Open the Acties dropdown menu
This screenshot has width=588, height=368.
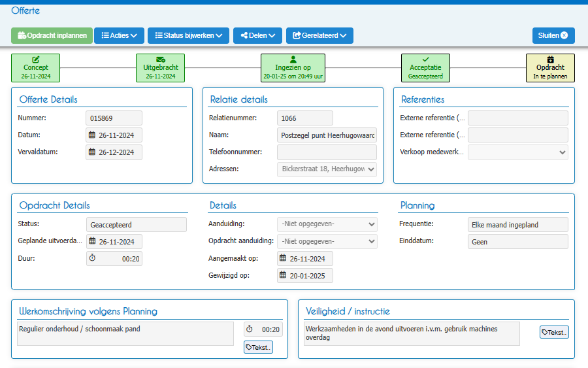(x=119, y=36)
